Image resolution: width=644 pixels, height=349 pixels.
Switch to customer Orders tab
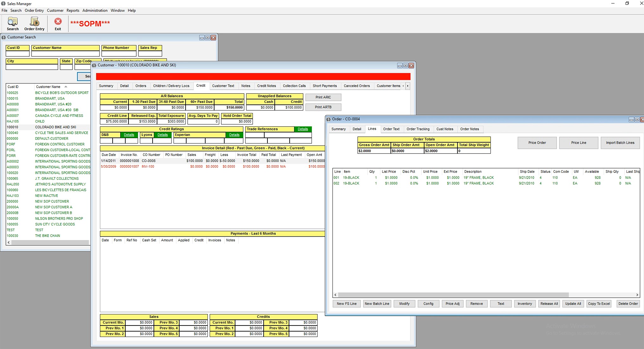(141, 86)
